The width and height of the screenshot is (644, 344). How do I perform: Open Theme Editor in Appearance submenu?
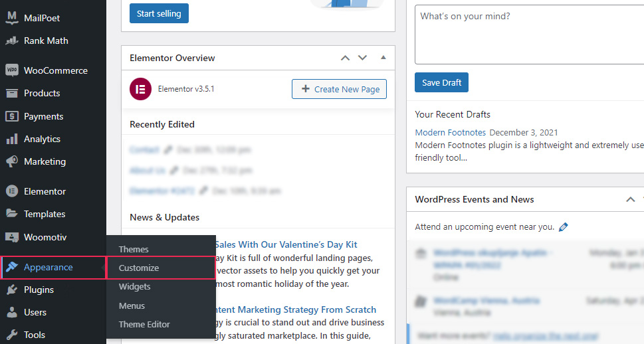click(x=144, y=325)
